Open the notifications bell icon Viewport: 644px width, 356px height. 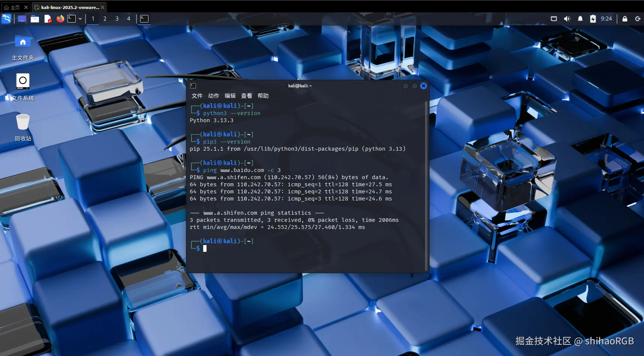point(580,19)
